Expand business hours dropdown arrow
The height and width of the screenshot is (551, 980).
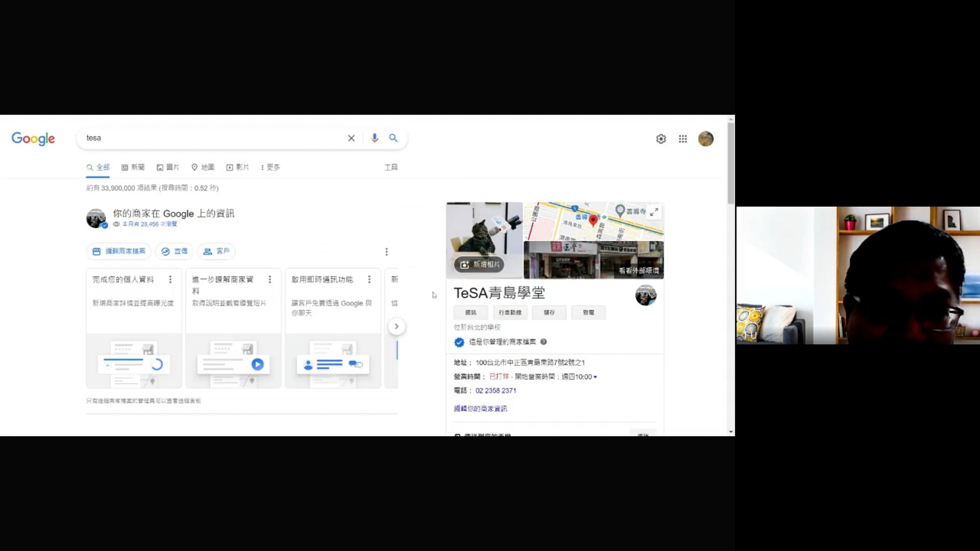coord(595,377)
